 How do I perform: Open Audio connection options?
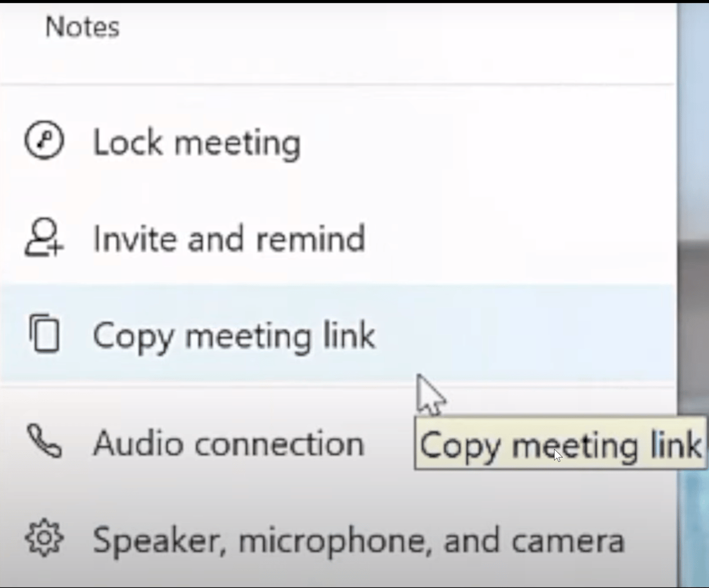227,443
